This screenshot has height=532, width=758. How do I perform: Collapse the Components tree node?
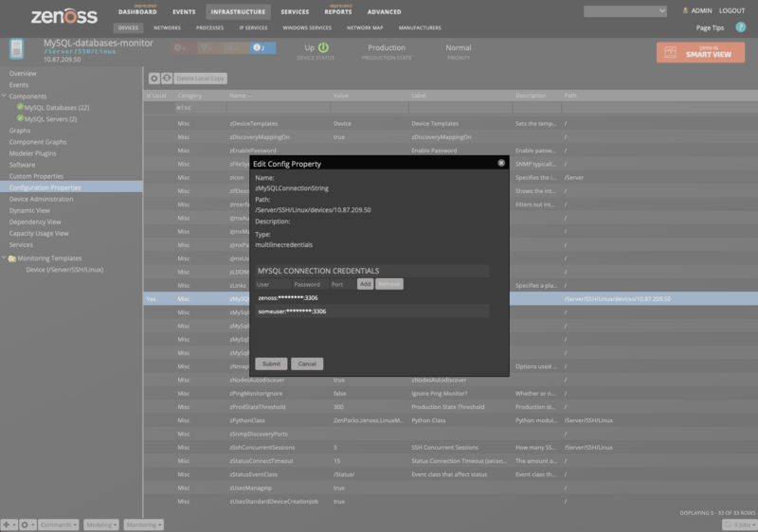(4, 96)
